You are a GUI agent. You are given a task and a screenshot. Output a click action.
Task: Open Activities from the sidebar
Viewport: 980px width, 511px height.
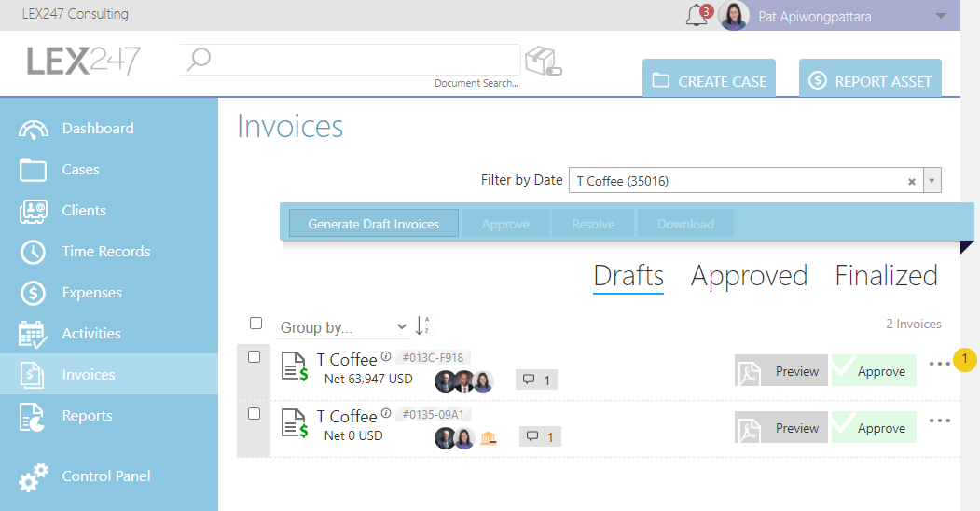(x=91, y=334)
